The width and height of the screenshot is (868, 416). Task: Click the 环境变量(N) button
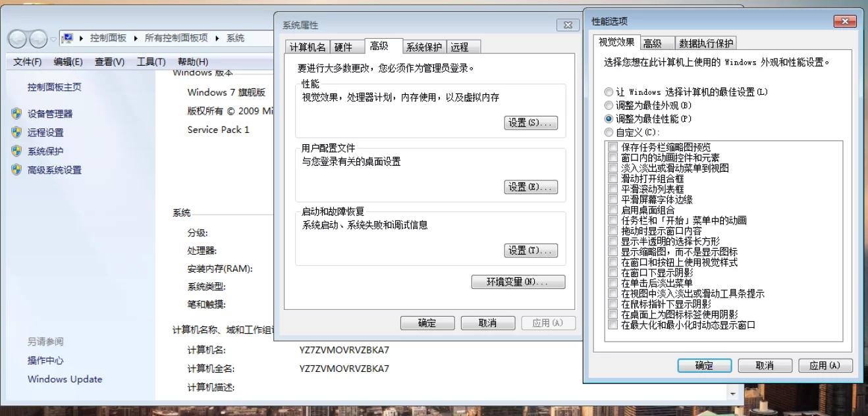tap(518, 282)
